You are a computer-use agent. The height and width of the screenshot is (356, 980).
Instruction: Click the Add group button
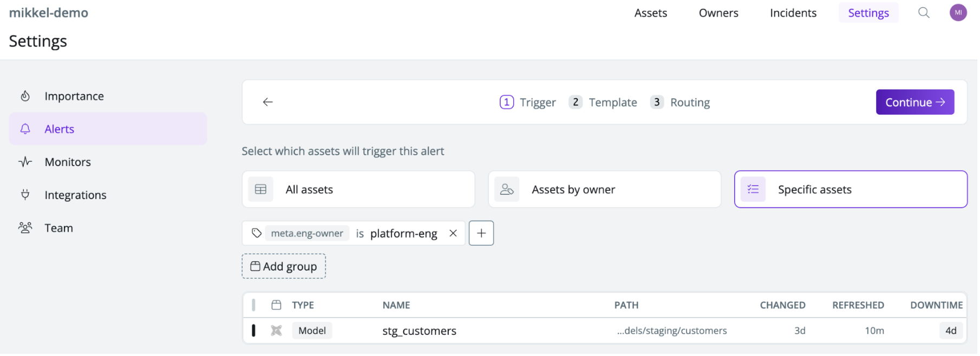pos(284,267)
